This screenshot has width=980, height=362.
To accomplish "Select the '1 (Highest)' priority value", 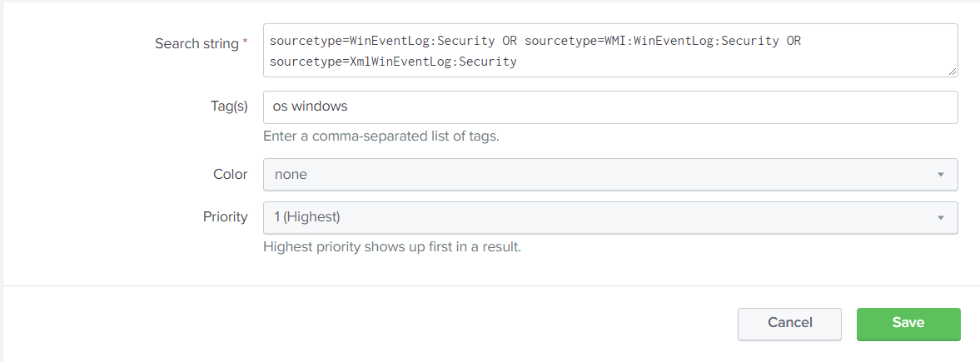I will (x=307, y=217).
